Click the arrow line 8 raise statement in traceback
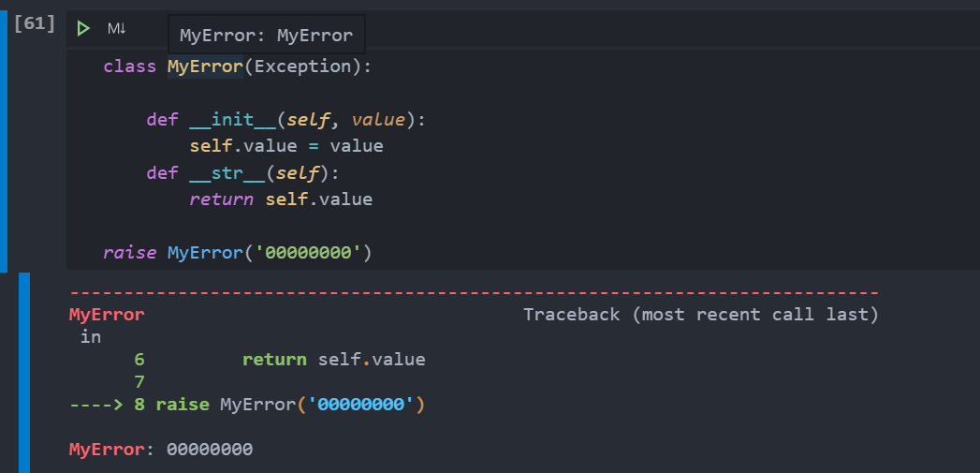 (247, 405)
